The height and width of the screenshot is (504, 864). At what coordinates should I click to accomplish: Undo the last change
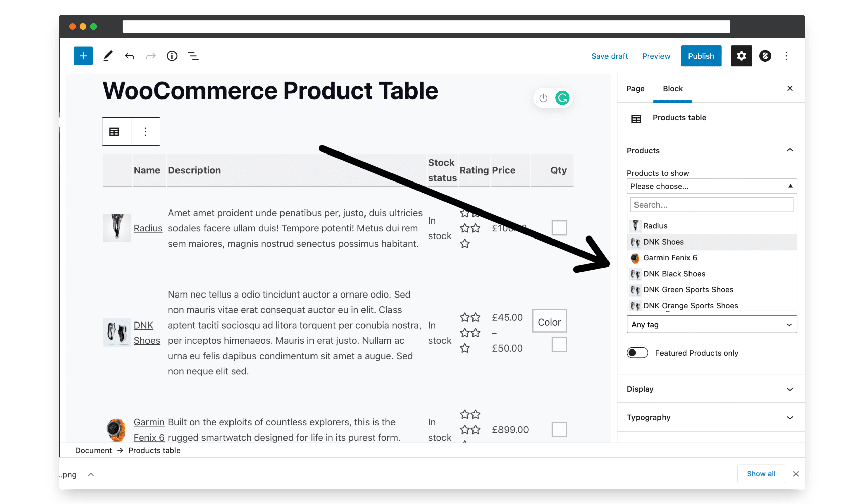coord(129,56)
